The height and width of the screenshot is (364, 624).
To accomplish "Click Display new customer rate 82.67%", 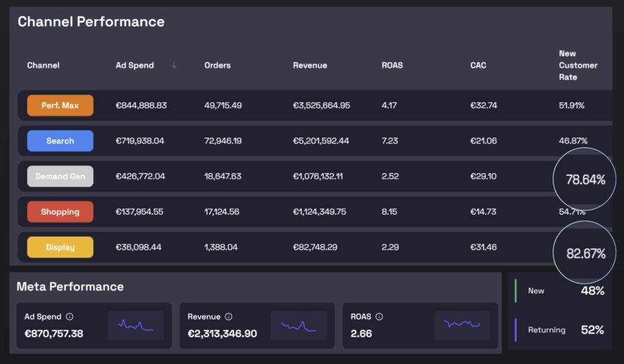I will 586,254.
